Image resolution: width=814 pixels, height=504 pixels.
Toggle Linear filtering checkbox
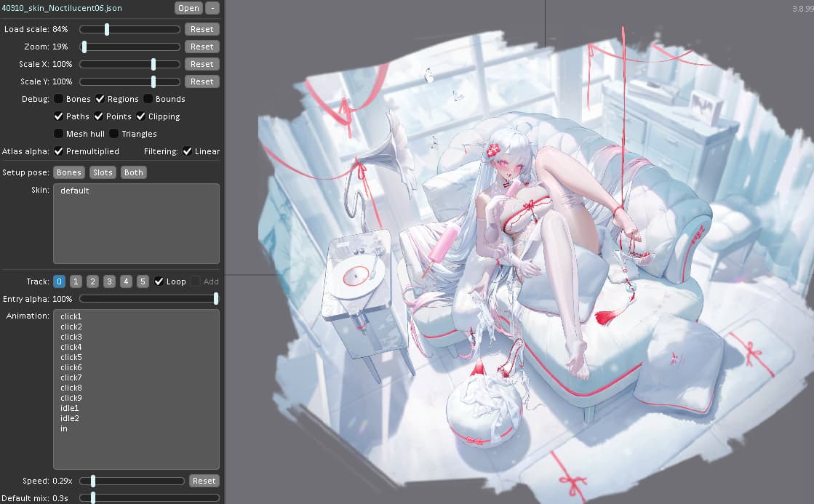(x=188, y=151)
